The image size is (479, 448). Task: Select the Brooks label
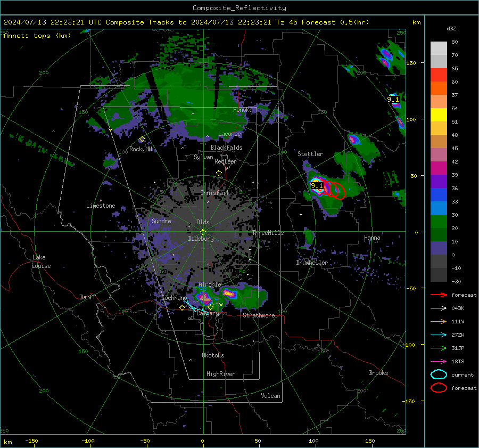pyautogui.click(x=378, y=373)
